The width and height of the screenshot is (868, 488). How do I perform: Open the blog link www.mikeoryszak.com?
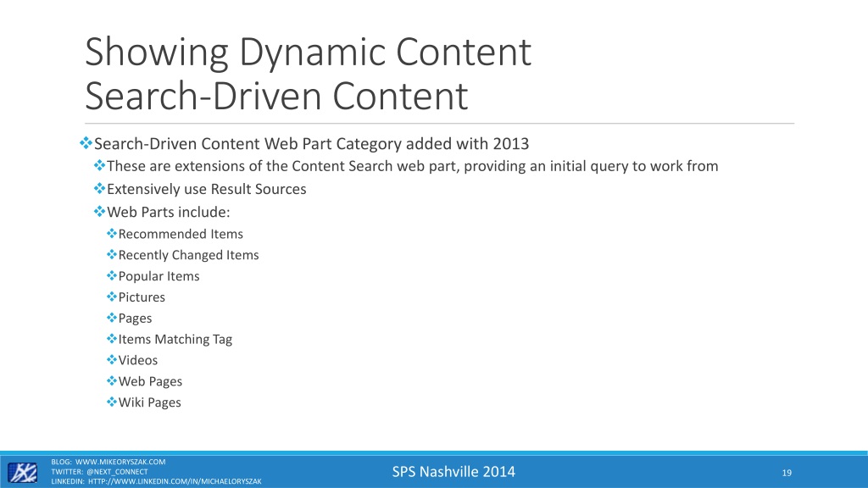pyautogui.click(x=120, y=462)
